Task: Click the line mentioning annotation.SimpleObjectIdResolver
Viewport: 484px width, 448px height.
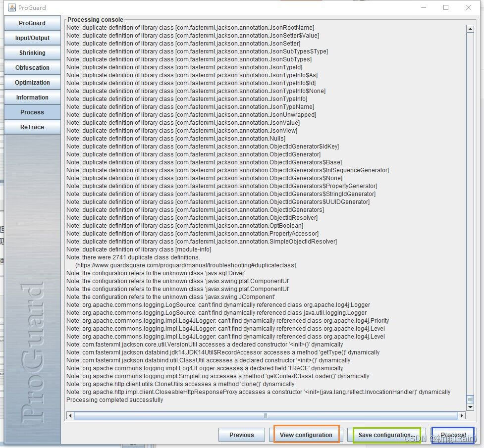Action: pos(202,242)
